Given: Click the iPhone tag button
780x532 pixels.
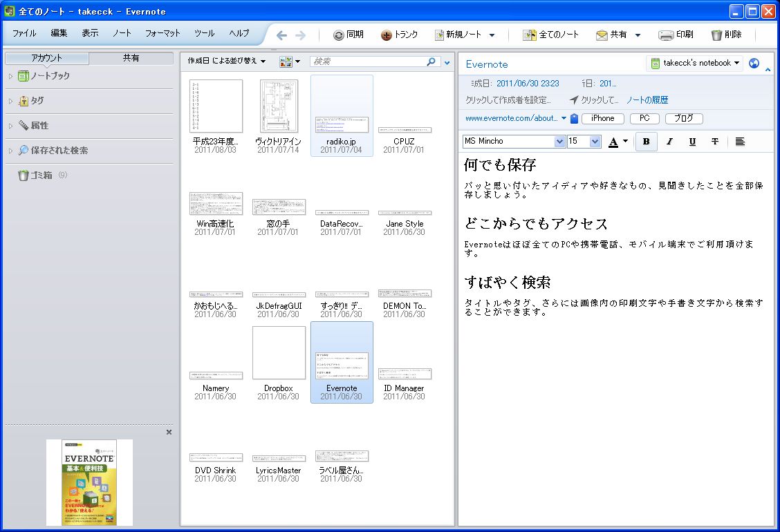Looking at the screenshot, I should point(602,118).
